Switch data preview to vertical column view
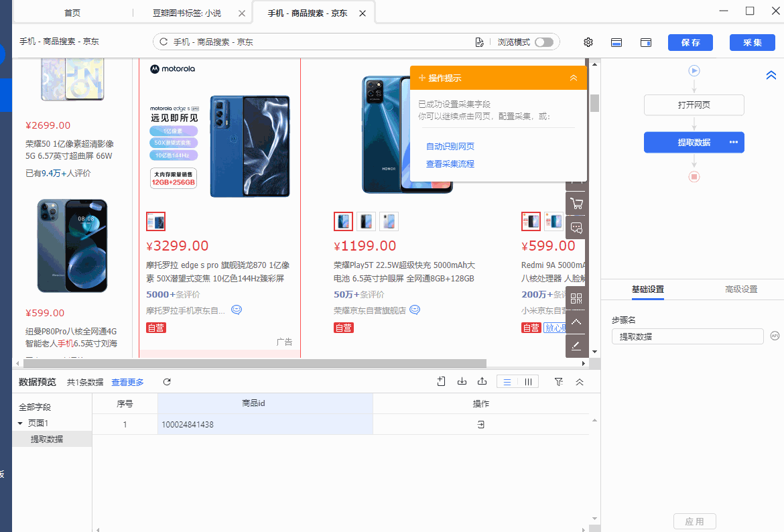Image resolution: width=784 pixels, height=532 pixels. coord(528,382)
